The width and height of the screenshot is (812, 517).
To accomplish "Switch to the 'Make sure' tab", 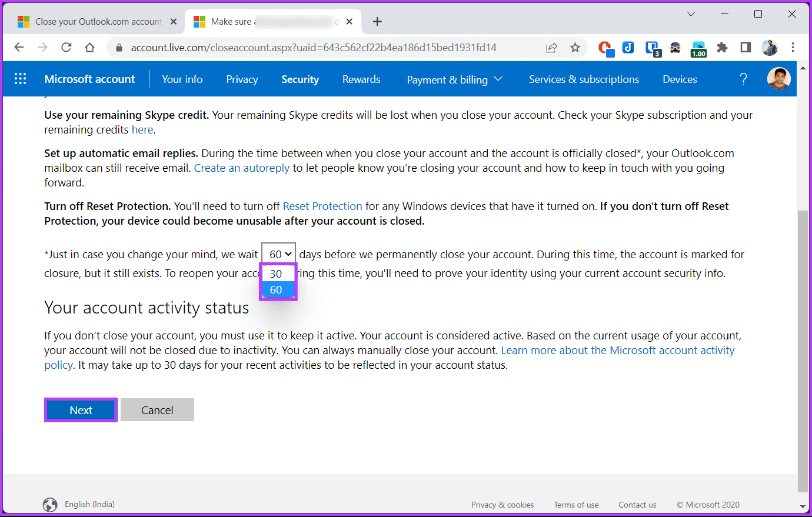I will pyautogui.click(x=274, y=22).
